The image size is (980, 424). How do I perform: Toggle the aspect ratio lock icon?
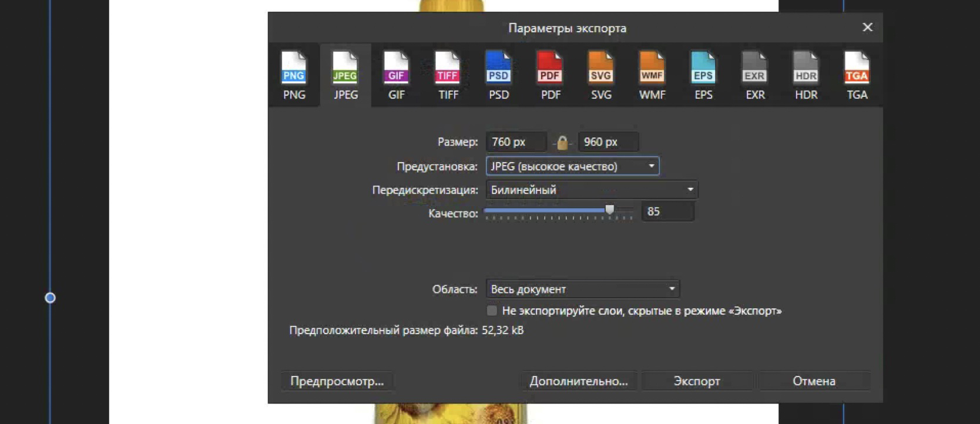point(562,142)
